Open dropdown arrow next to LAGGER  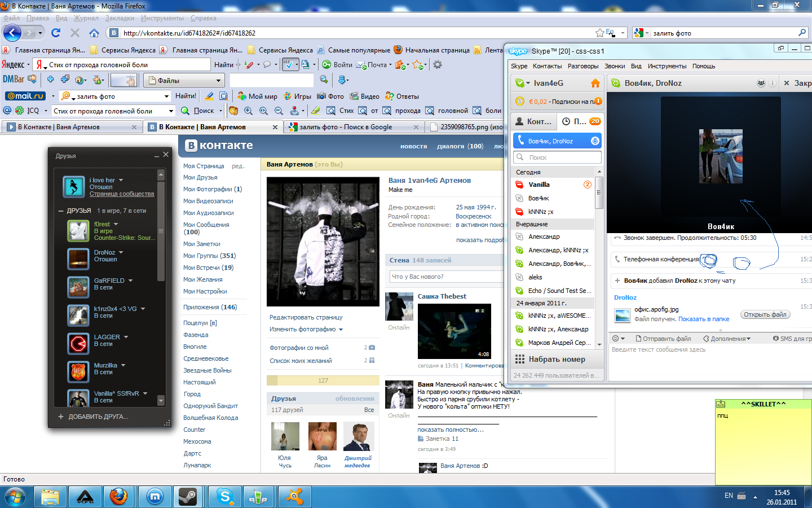(126, 337)
